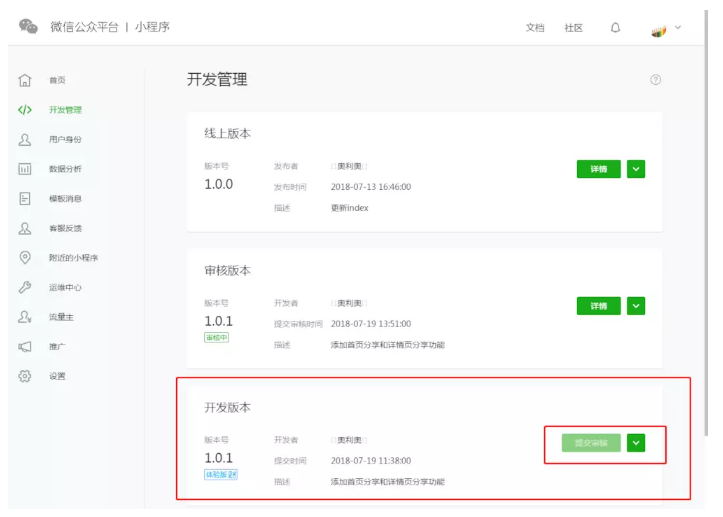
Task: Open 数据分析 chart icon
Action: click(25, 169)
